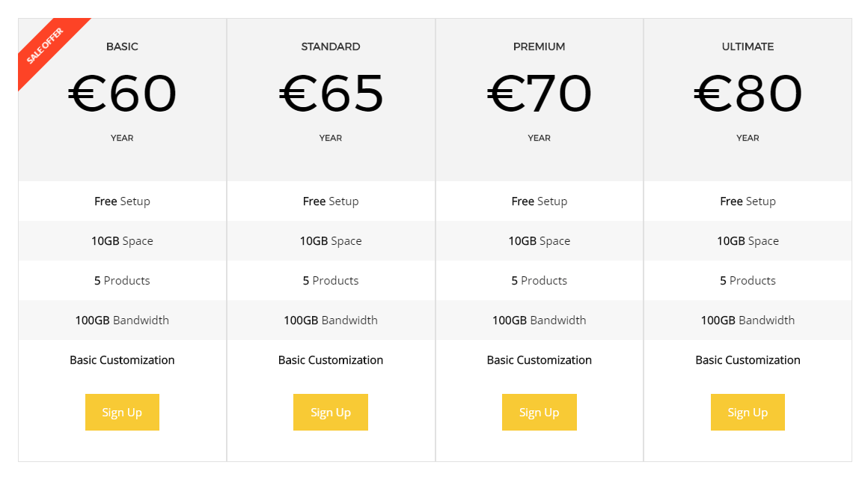
Task: Click Sign Up under the Standard plan
Action: [x=330, y=412]
